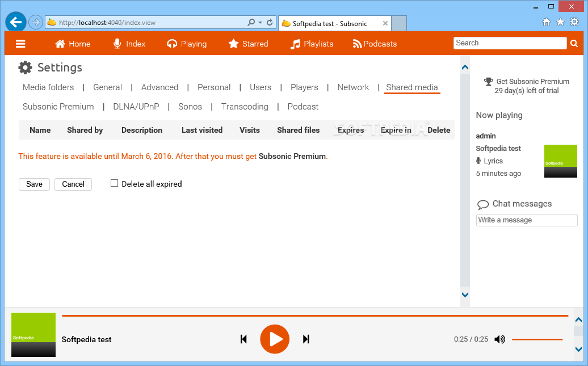Close the Softpedia test - Subsonic tab
588x366 pixels.
[385, 23]
